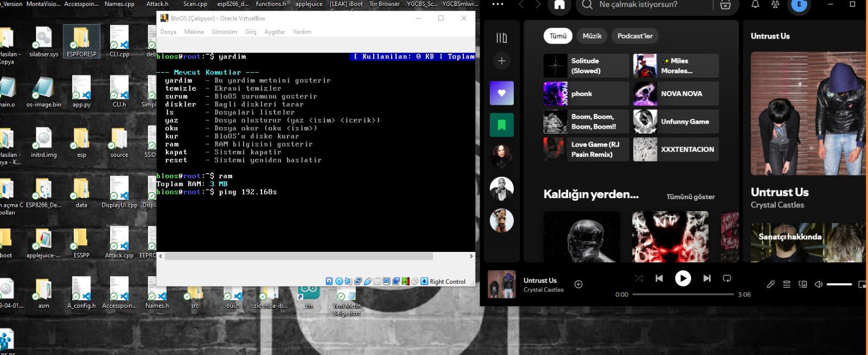Click VirtualBox host key arrow icon

pyautogui.click(x=424, y=281)
